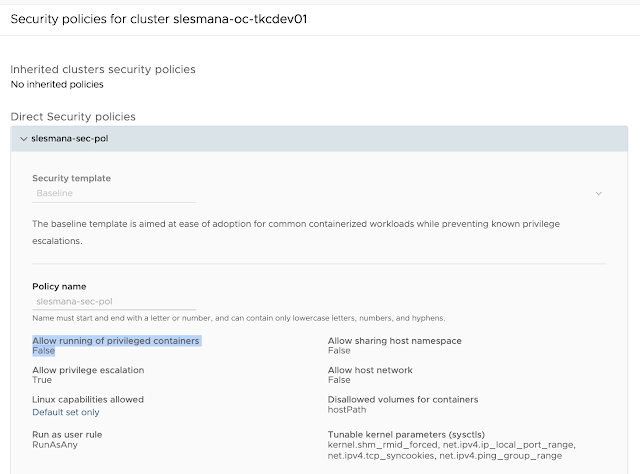Click the Tunable kernel parameters (sysctls) label
Screen dimensions: 640x474
click(421, 435)
